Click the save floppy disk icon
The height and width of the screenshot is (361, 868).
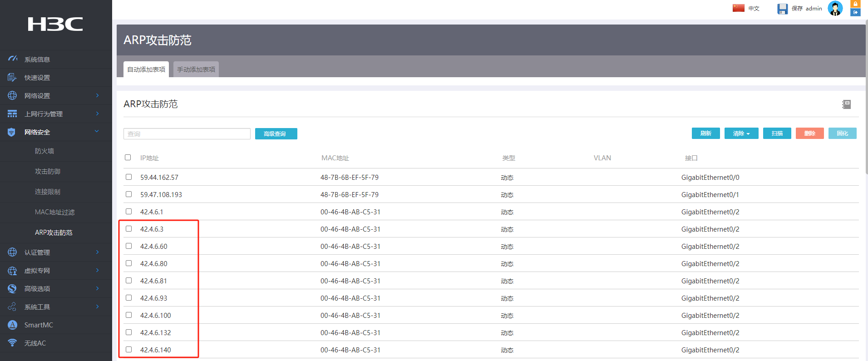tap(783, 9)
